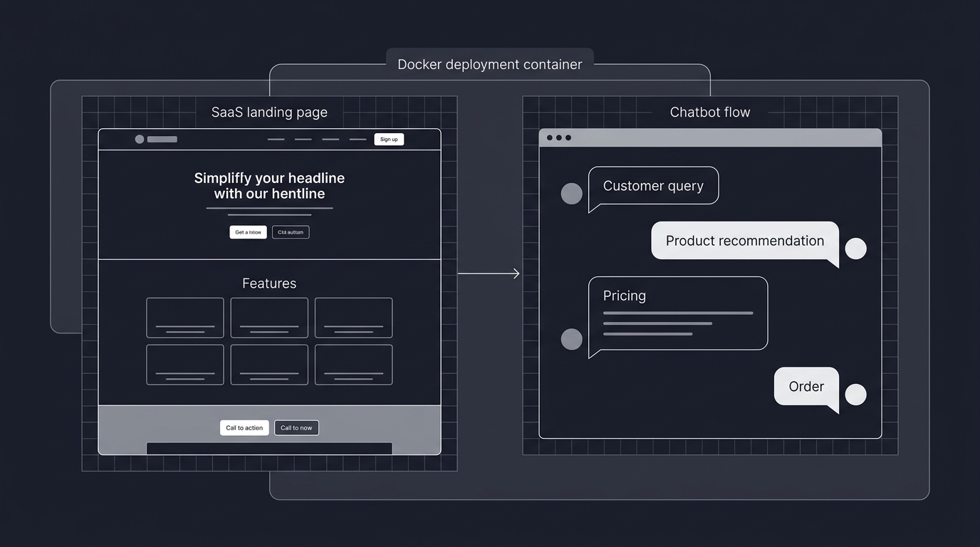The image size is (980, 547).
Task: Click the Docker deployment container label
Action: [489, 64]
